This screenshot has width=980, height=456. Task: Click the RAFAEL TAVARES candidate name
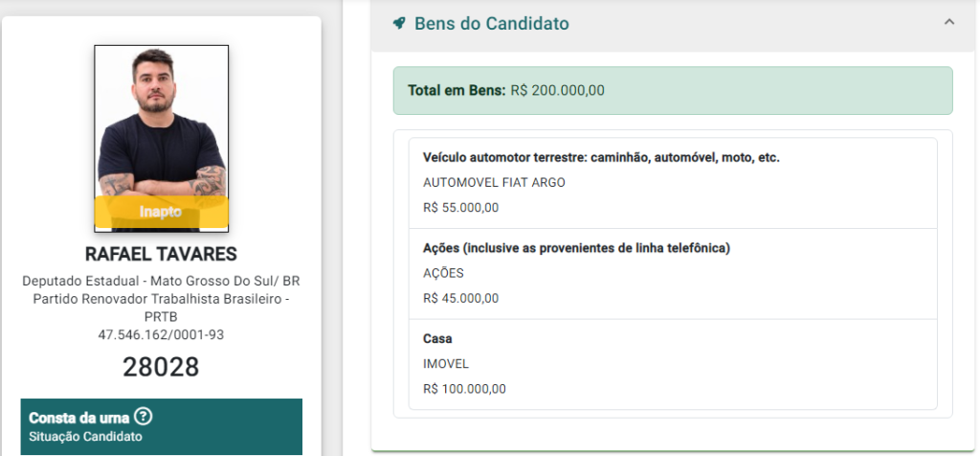pos(161,254)
